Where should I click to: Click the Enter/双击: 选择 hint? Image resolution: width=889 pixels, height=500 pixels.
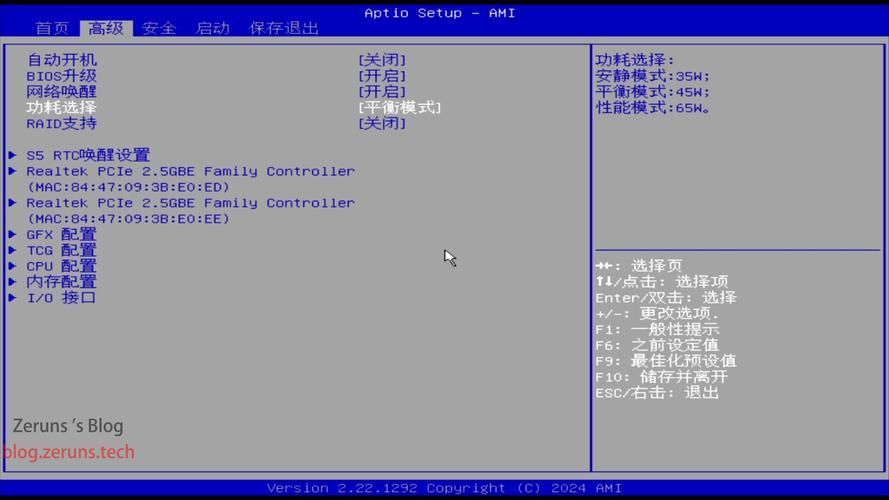[x=666, y=298]
